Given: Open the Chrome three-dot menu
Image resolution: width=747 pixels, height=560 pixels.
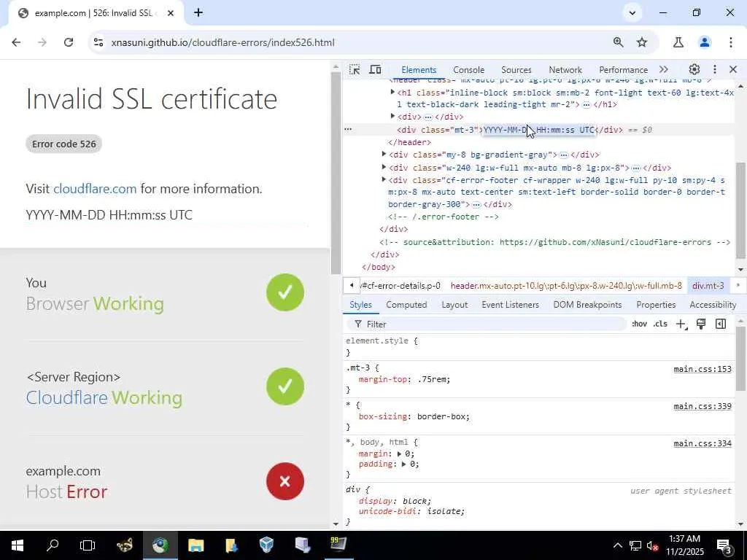Looking at the screenshot, I should pos(731,42).
